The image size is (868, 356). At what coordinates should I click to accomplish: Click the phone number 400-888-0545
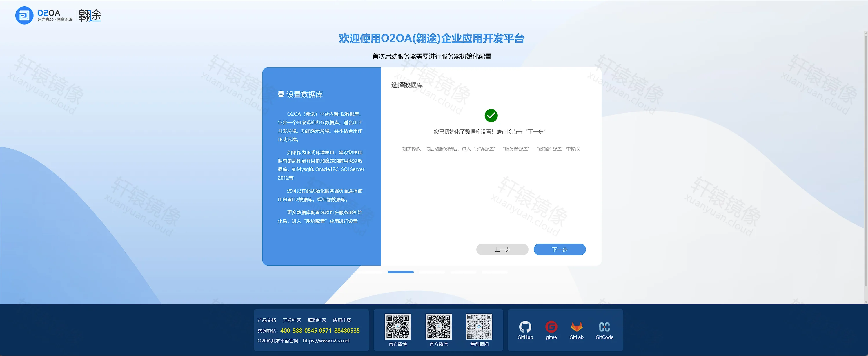tap(299, 331)
